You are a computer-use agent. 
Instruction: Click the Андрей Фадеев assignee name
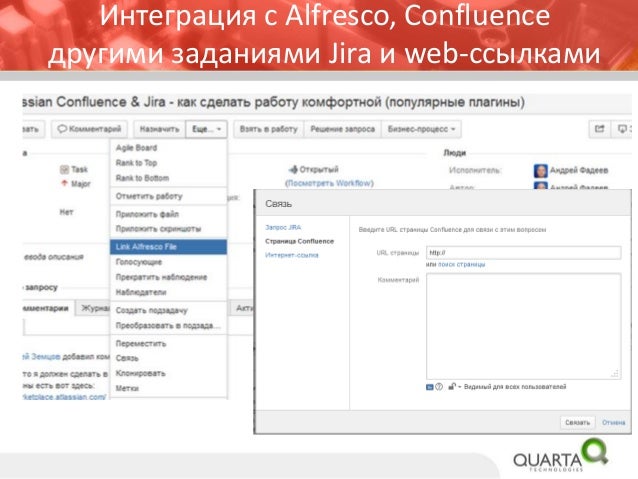click(x=579, y=170)
